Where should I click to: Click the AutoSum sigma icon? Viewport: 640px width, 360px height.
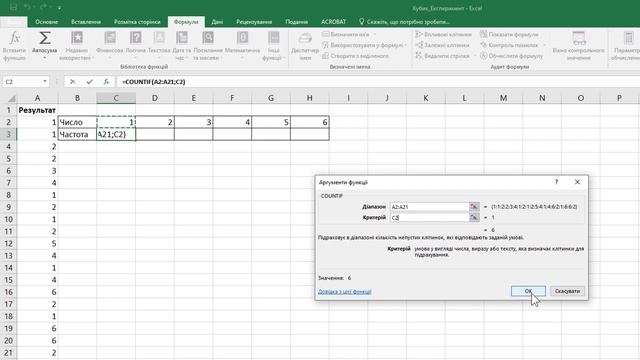click(x=44, y=38)
